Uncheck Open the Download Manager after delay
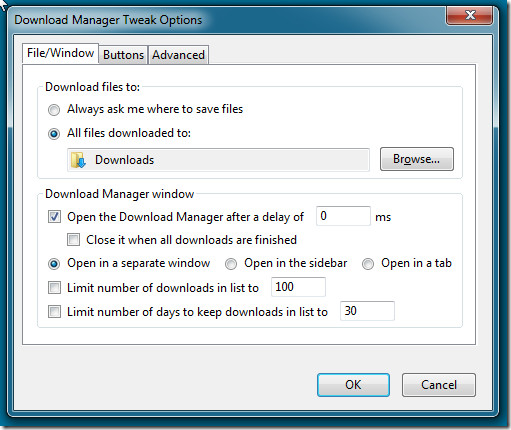 click(54, 217)
